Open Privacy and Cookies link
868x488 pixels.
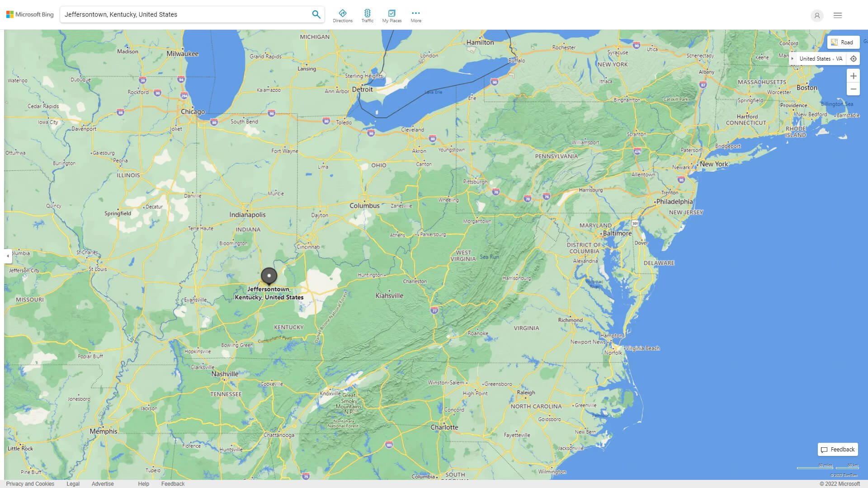coord(30,483)
